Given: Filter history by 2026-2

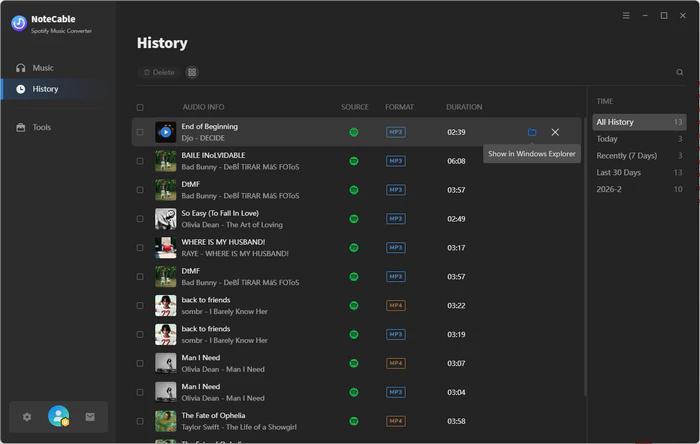Looking at the screenshot, I should tap(639, 189).
